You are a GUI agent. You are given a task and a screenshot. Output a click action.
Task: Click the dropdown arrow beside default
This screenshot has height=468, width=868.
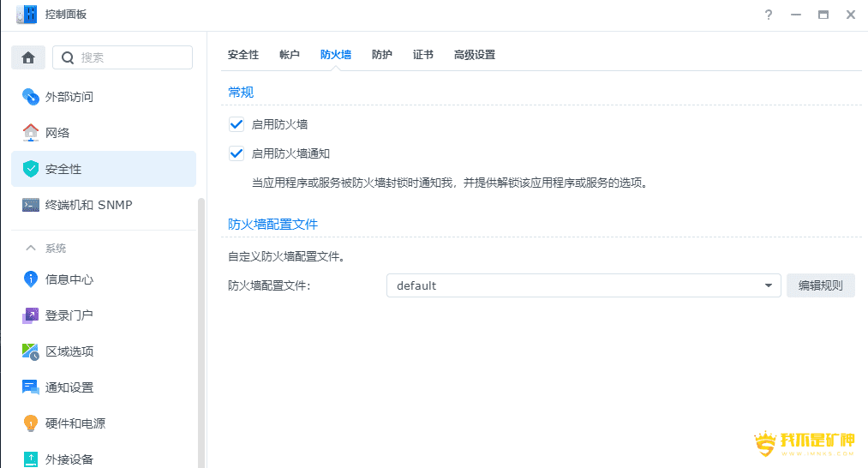click(x=769, y=285)
